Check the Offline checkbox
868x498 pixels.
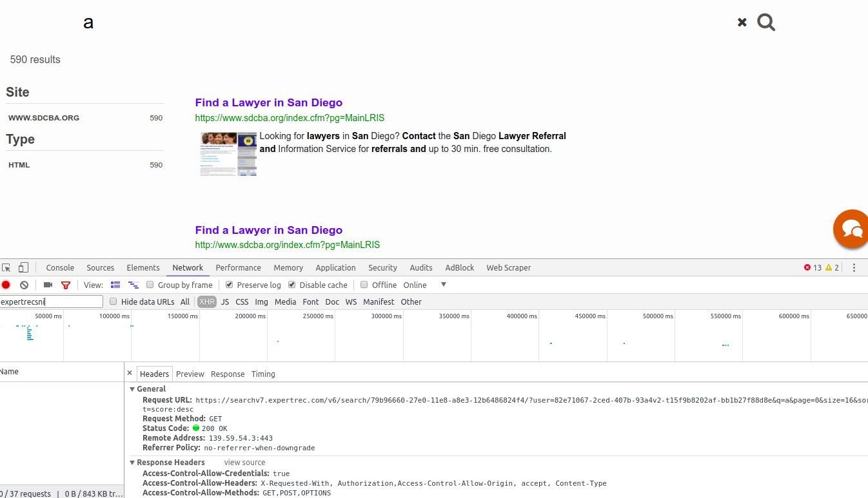click(364, 284)
